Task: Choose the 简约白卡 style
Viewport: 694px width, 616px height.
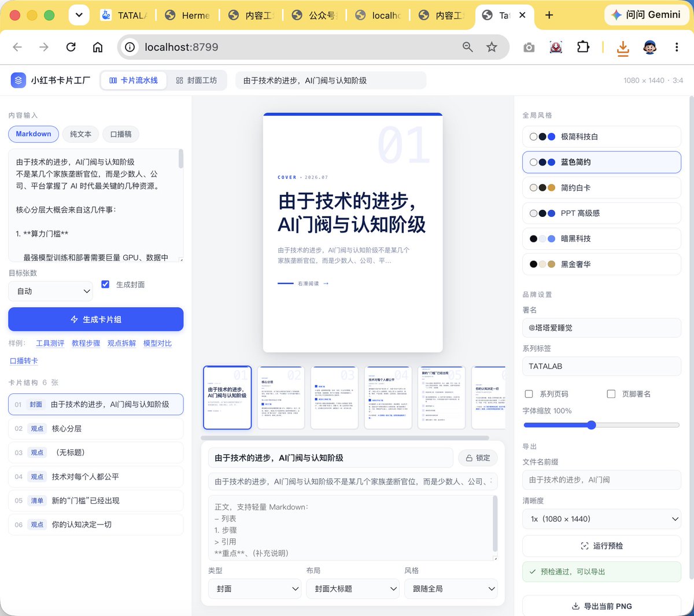Action: 601,188
